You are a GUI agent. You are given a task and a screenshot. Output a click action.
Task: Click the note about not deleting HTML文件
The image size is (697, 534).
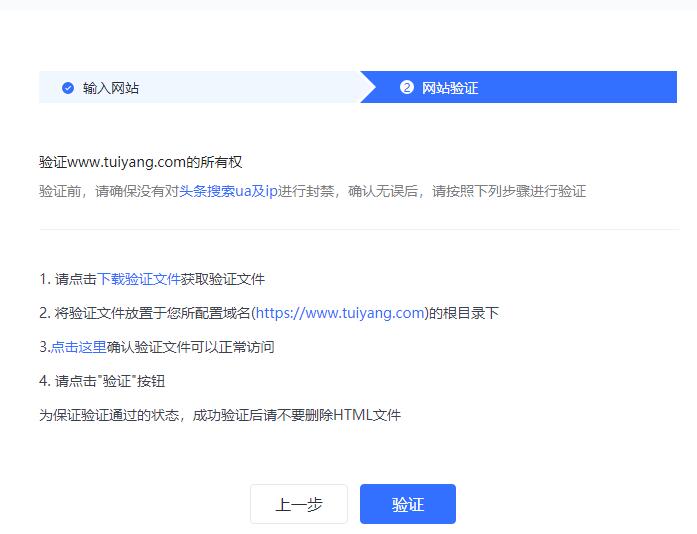tap(220, 415)
